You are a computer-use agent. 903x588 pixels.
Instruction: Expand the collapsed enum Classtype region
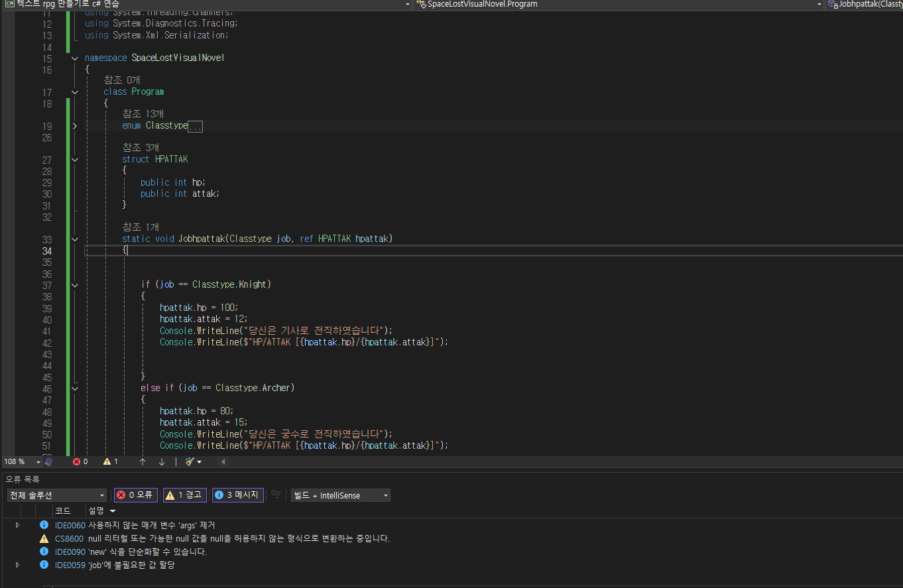[x=75, y=126]
